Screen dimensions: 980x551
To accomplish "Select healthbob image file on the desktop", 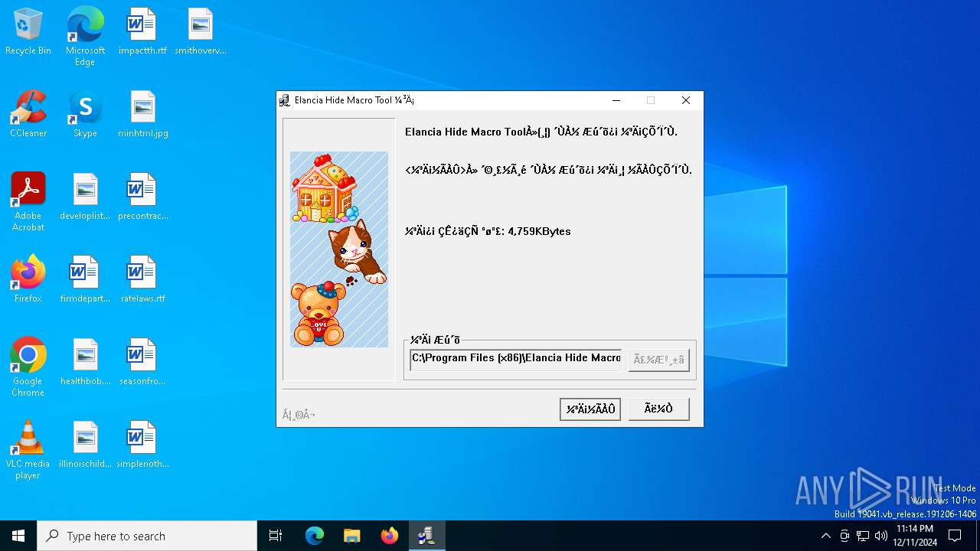I will coord(85,363).
